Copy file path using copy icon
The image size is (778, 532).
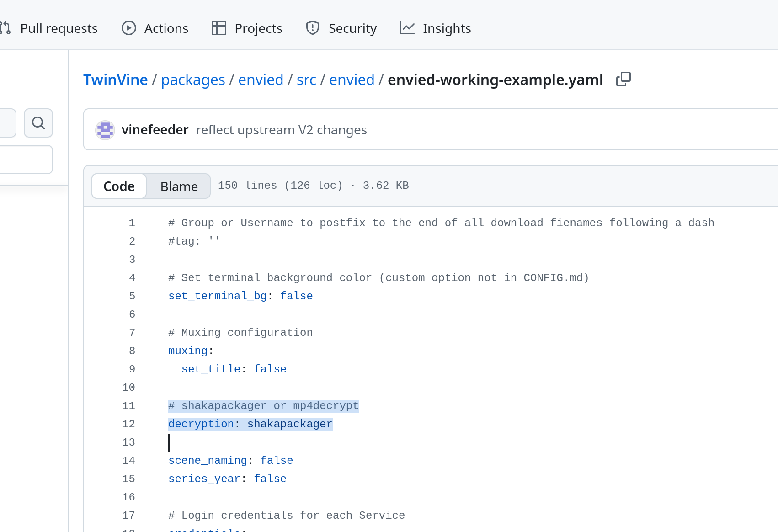(x=623, y=80)
